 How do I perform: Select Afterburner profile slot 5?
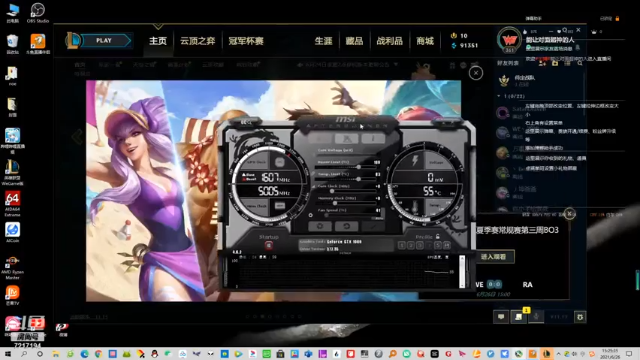coord(438,245)
